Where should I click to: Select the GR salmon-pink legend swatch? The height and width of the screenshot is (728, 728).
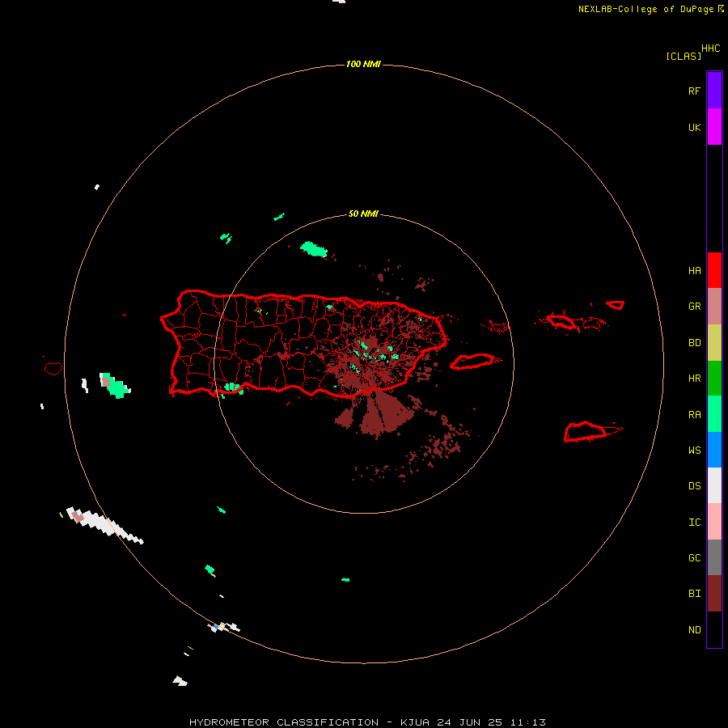(714, 307)
